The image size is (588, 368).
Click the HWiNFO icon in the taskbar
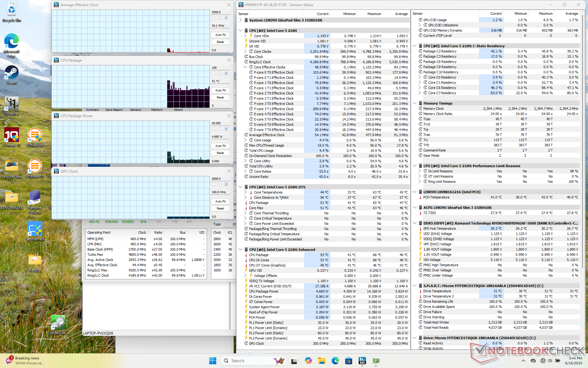(362, 361)
